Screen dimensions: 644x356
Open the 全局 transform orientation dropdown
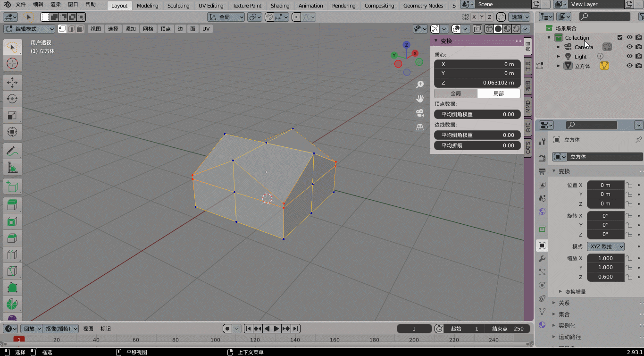tap(226, 17)
